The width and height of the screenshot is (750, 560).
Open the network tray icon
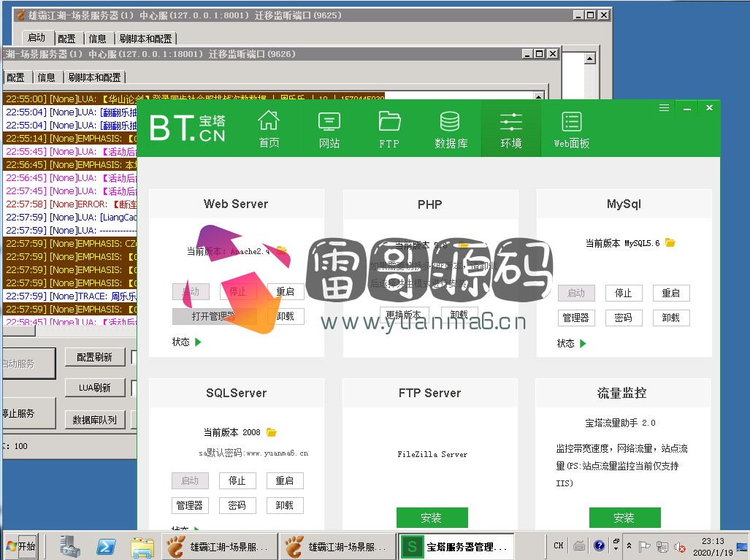[662, 546]
